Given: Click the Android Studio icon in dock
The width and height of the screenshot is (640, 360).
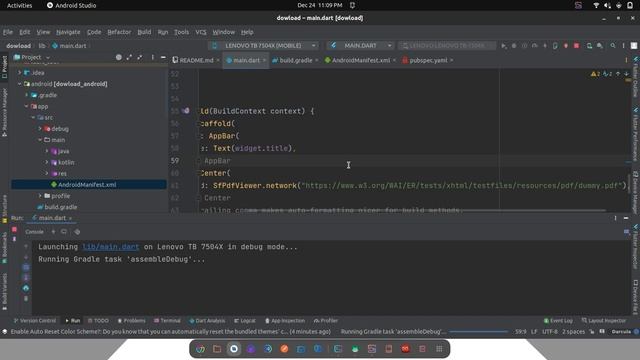Looking at the screenshot, I should tap(355, 349).
